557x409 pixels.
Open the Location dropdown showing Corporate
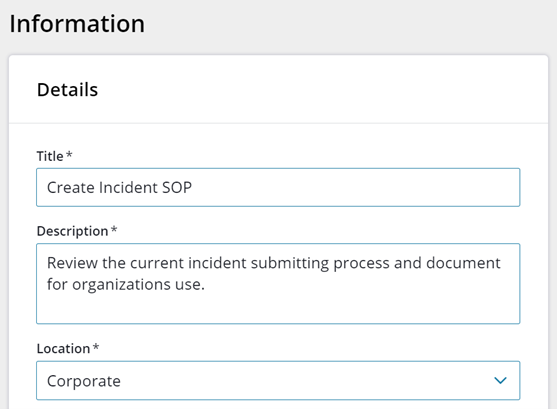tap(278, 381)
